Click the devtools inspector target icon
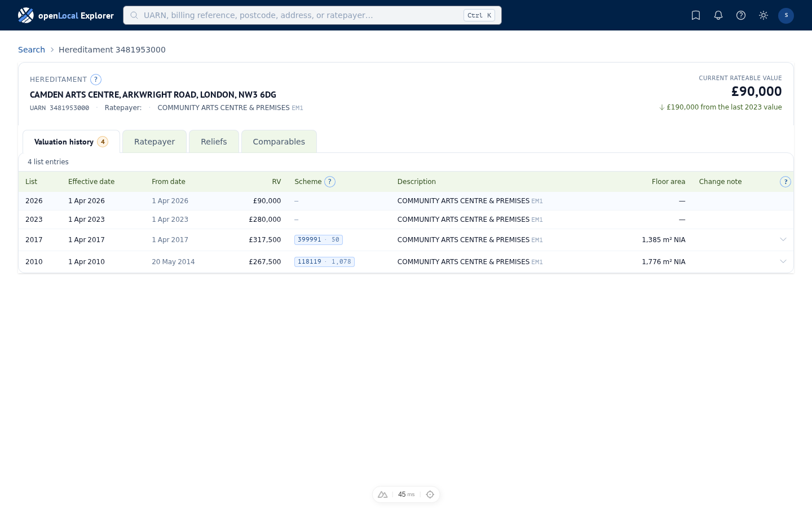This screenshot has width=812, height=508. coord(430,494)
